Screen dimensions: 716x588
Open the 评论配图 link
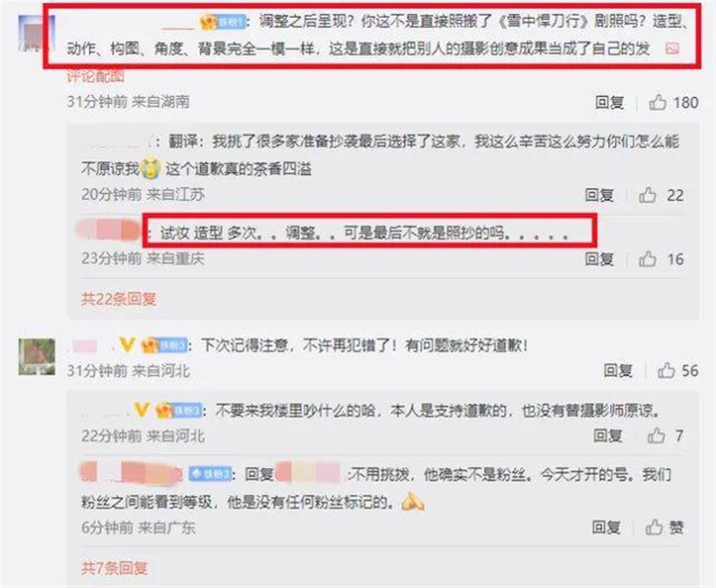(x=95, y=76)
